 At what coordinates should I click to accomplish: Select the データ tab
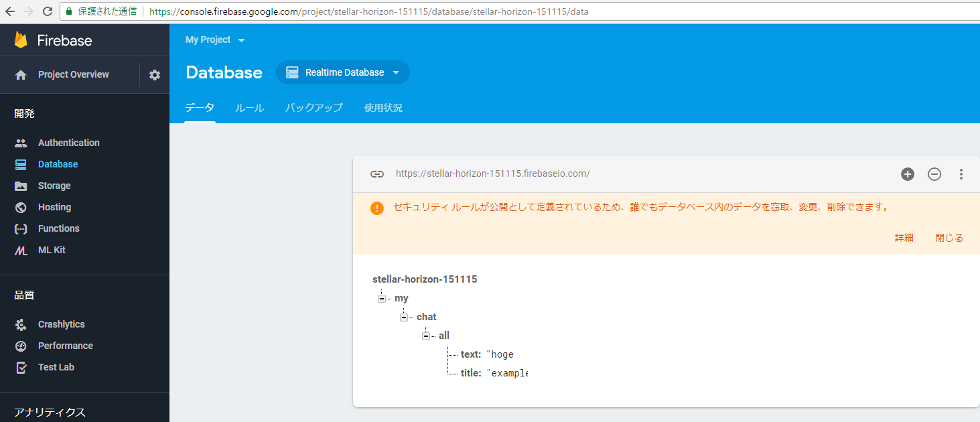pyautogui.click(x=200, y=108)
